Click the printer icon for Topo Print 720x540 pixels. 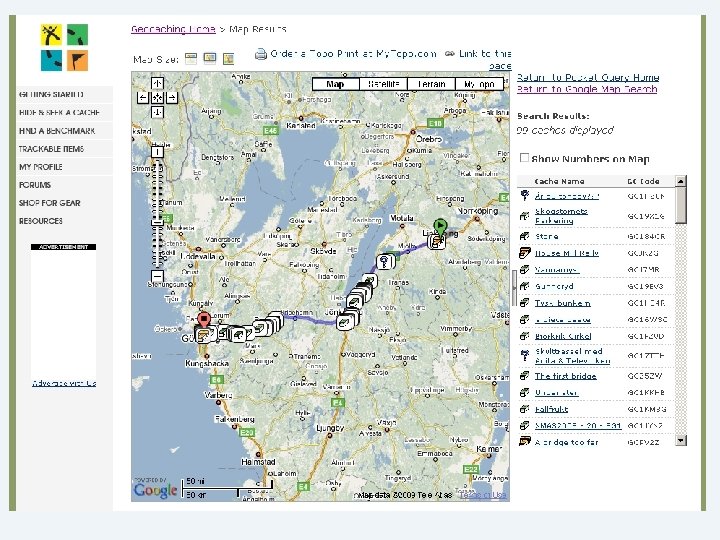coord(261,54)
